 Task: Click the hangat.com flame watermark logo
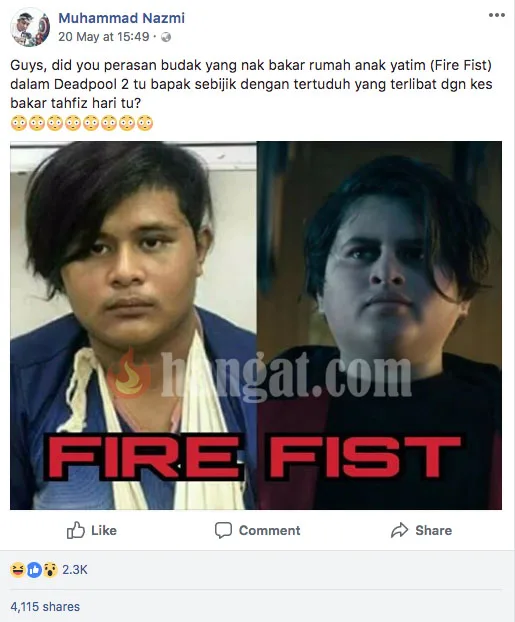coord(128,373)
